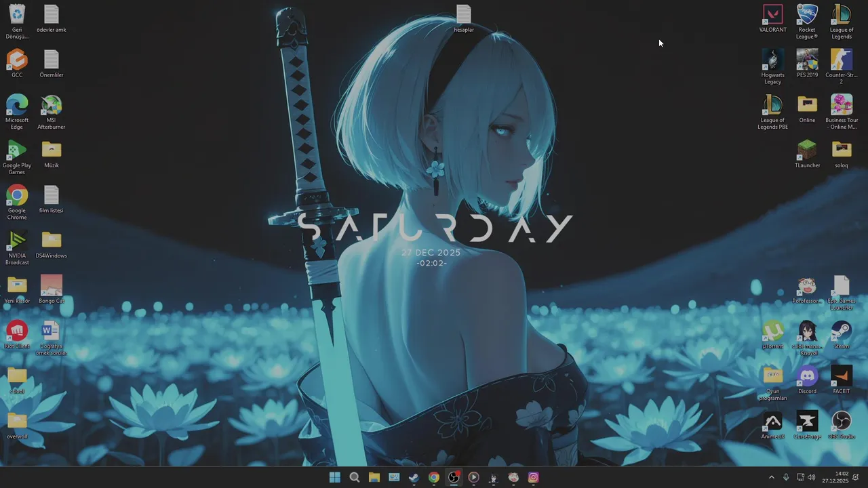Switch to Chrome in the taskbar
This screenshot has height=488, width=868.
pyautogui.click(x=434, y=477)
